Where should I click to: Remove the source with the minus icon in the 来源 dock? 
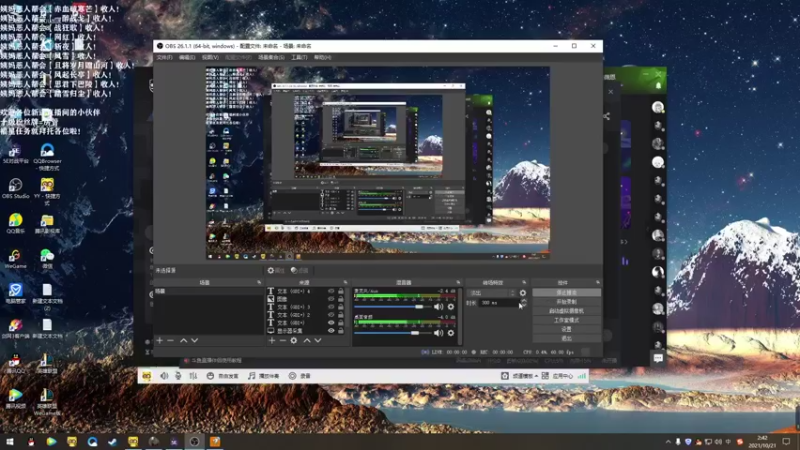pos(283,340)
